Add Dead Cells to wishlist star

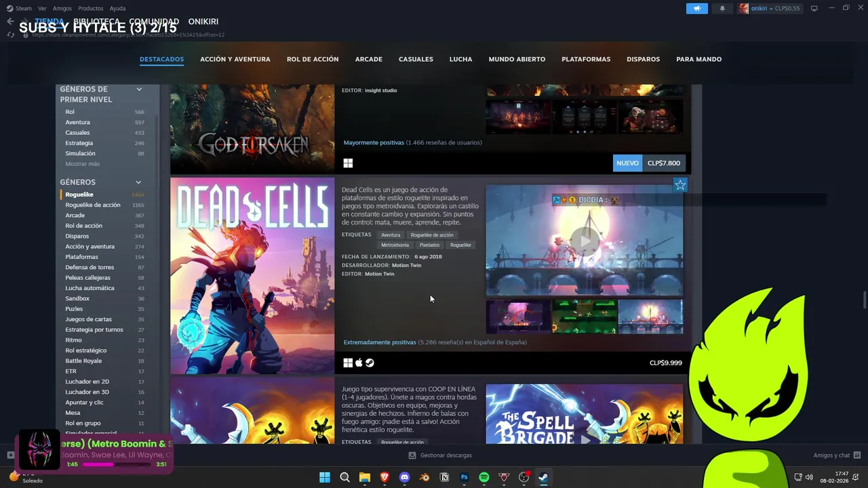tap(680, 184)
